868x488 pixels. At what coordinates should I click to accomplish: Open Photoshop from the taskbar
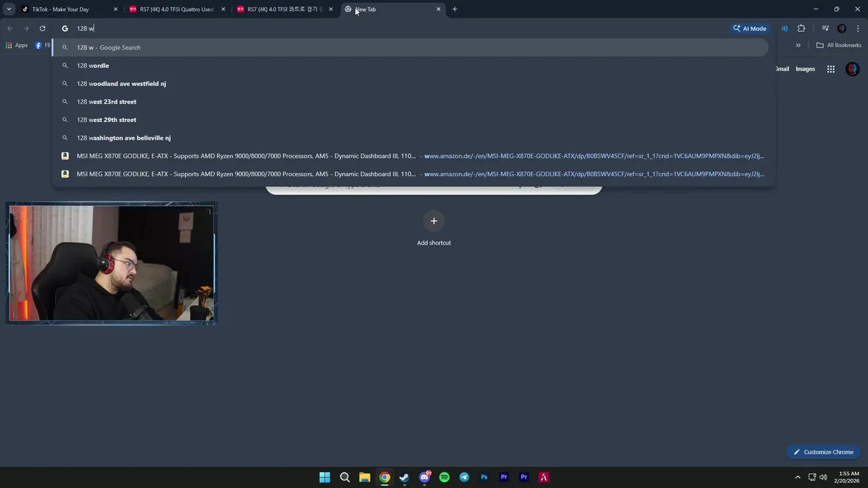click(484, 477)
